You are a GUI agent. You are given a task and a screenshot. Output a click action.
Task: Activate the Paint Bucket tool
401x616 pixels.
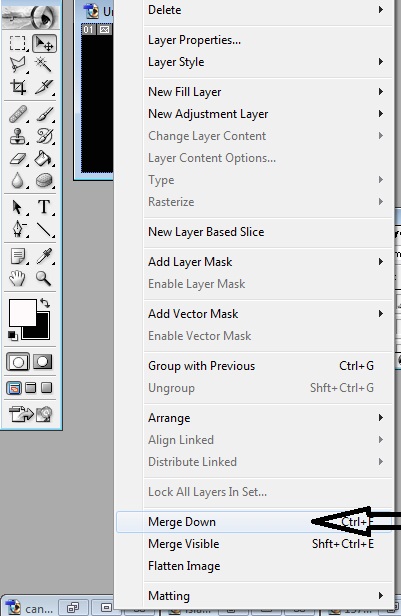pyautogui.click(x=44, y=159)
